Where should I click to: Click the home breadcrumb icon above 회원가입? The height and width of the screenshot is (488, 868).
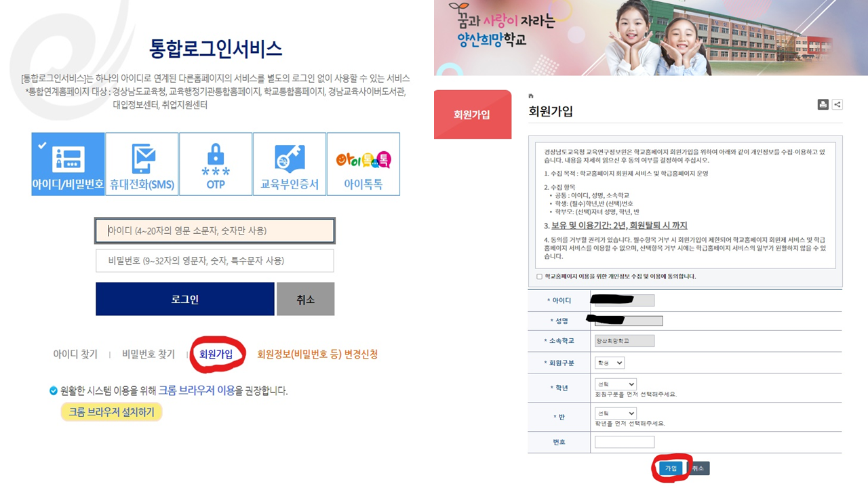(531, 96)
